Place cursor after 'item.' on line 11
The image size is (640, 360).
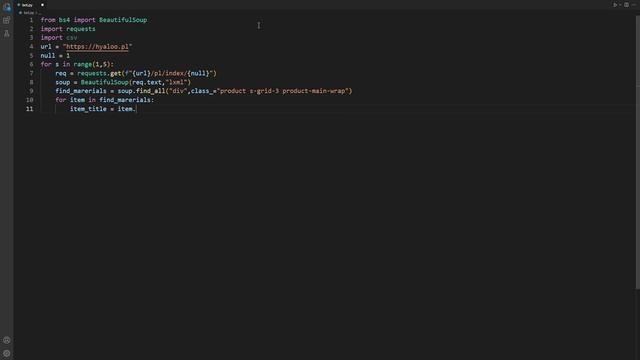click(136, 109)
